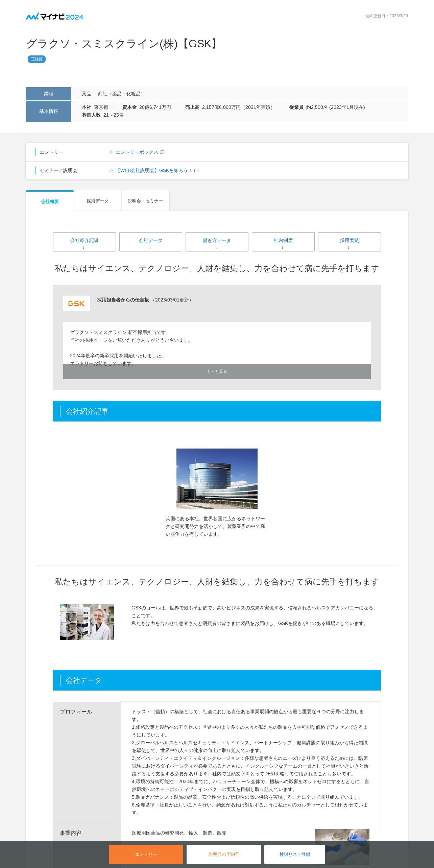
Task: Click the 会社データ blue section header
Action: (217, 680)
